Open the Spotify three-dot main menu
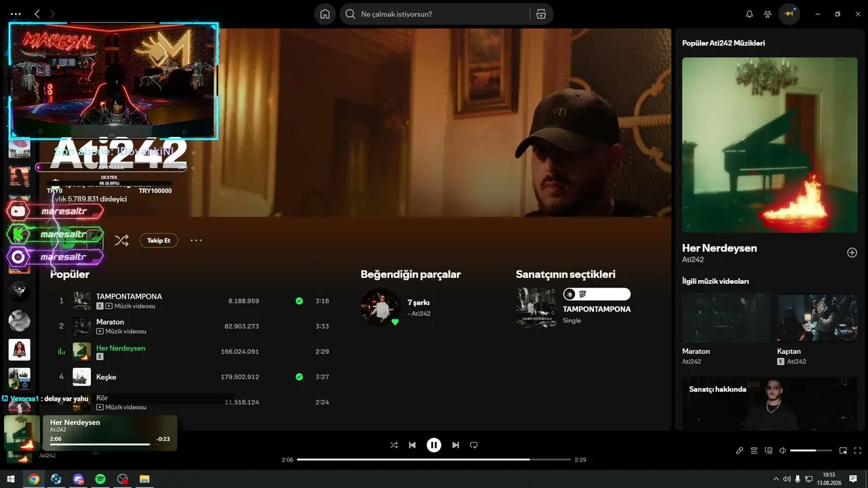 tap(16, 14)
